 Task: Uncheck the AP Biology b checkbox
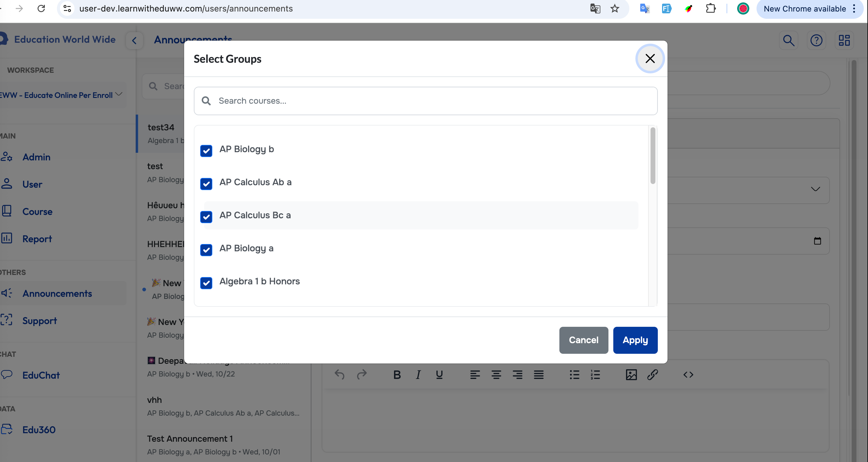tap(206, 151)
